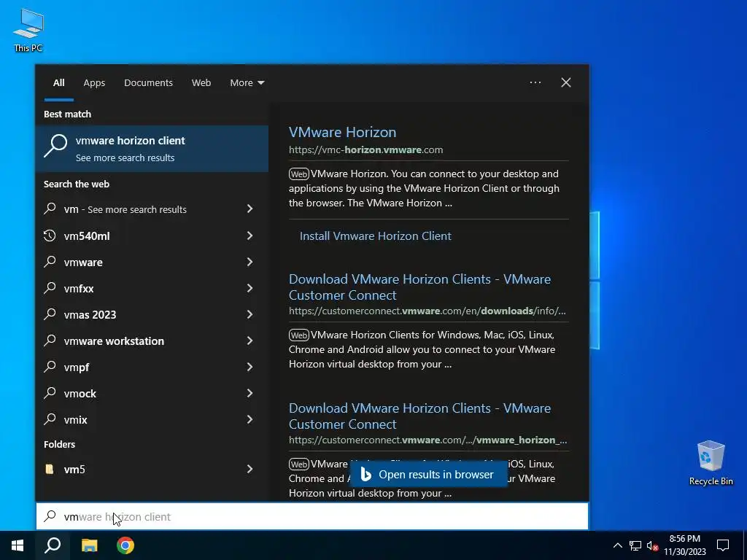This screenshot has height=560, width=747.
Task: Switch to the Documents tab
Action: pos(148,83)
